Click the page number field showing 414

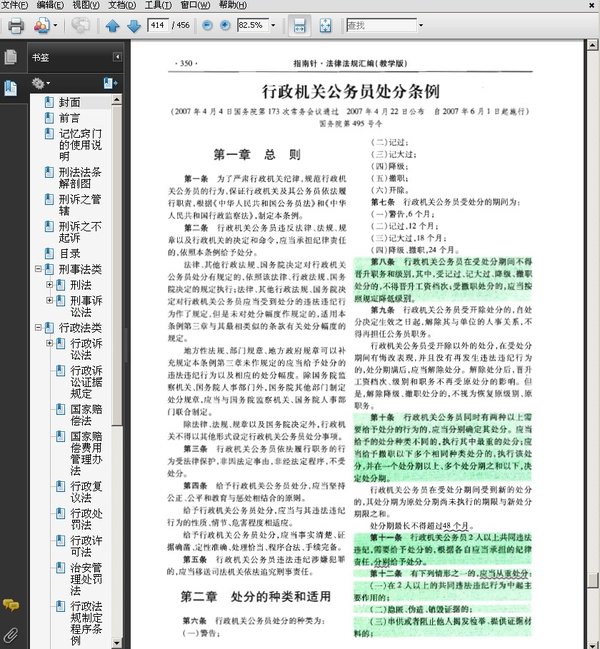pyautogui.click(x=158, y=25)
